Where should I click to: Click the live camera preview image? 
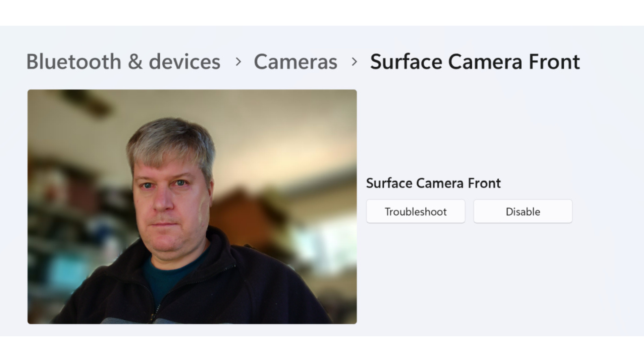192,206
